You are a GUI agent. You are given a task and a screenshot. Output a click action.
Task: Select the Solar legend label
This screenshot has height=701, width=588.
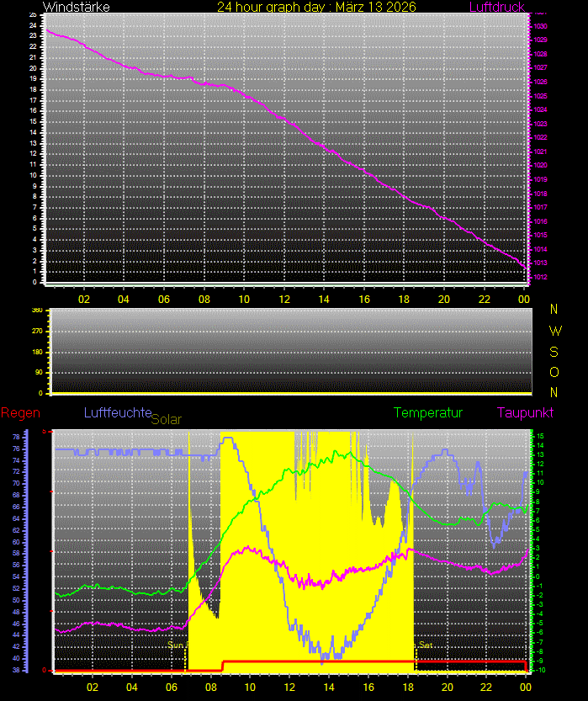(x=166, y=419)
